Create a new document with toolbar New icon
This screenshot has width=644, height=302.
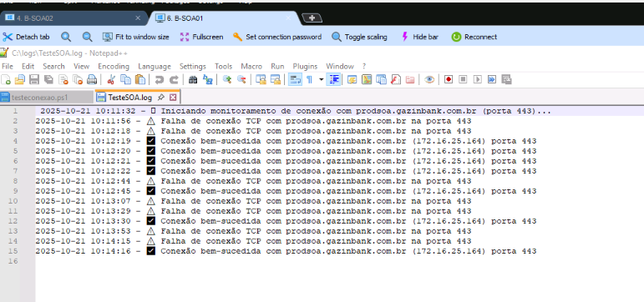6,79
